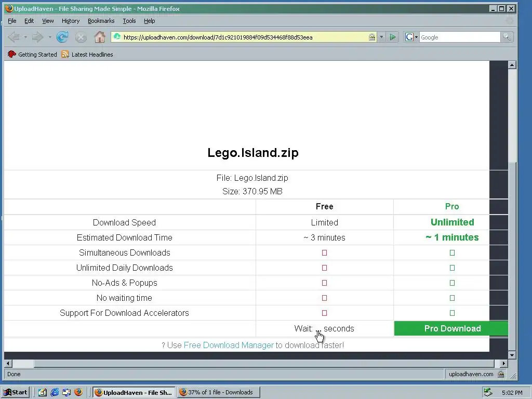The image size is (532, 399).
Task: Click the Firefox logo in title bar
Action: pos(9,8)
